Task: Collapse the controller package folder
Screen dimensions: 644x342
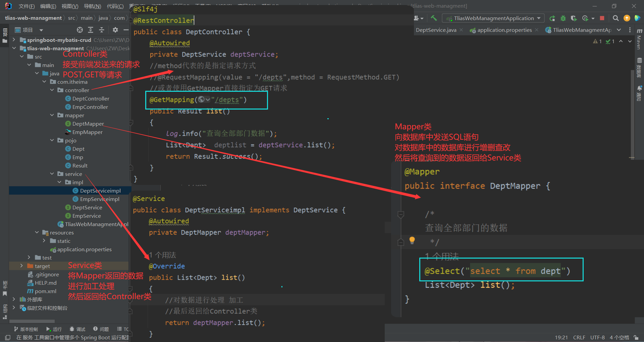Action: click(x=52, y=90)
